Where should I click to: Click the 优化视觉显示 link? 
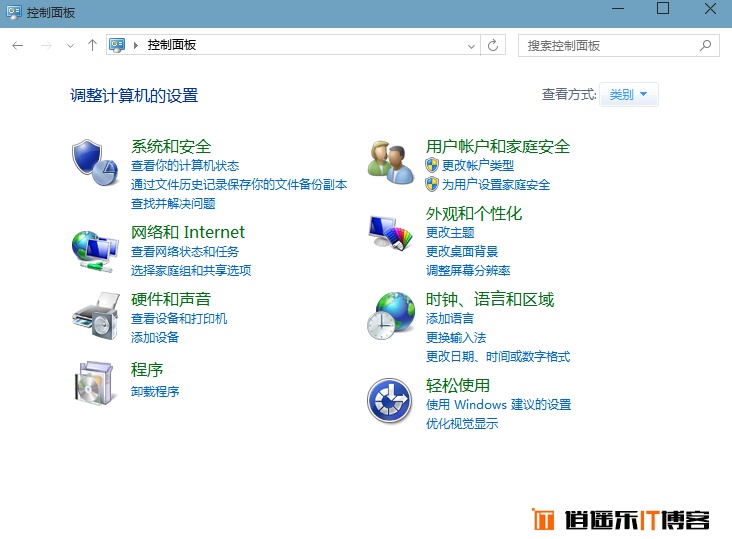(462, 424)
